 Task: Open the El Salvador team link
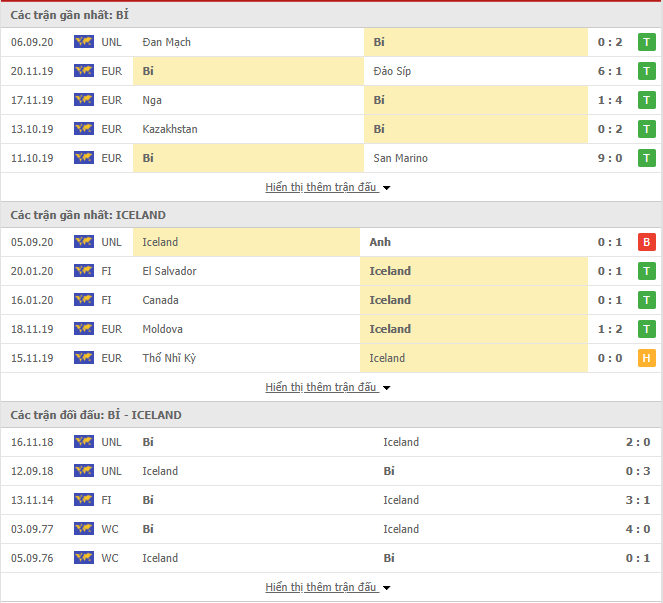tap(170, 271)
